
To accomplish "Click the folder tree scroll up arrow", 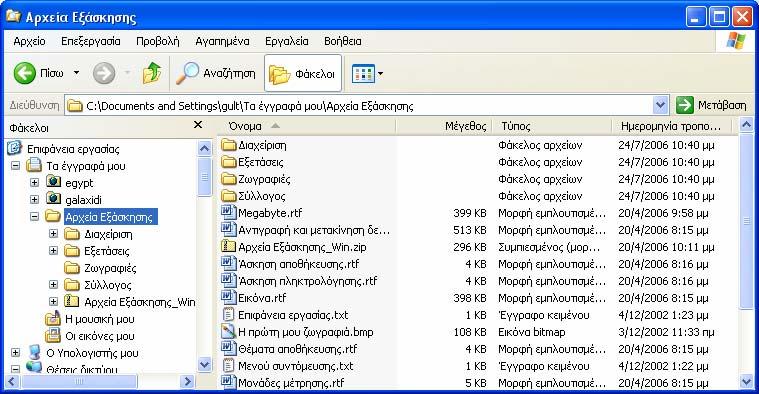I will tap(205, 148).
